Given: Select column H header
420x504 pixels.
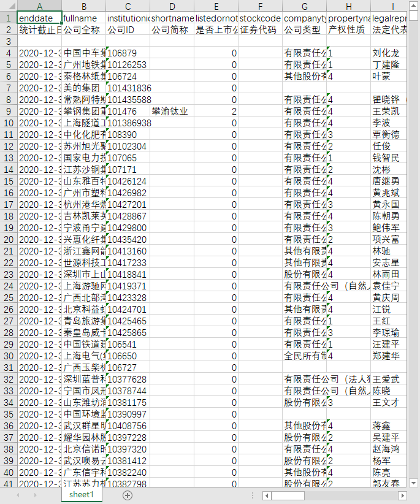Looking at the screenshot, I should point(349,6).
